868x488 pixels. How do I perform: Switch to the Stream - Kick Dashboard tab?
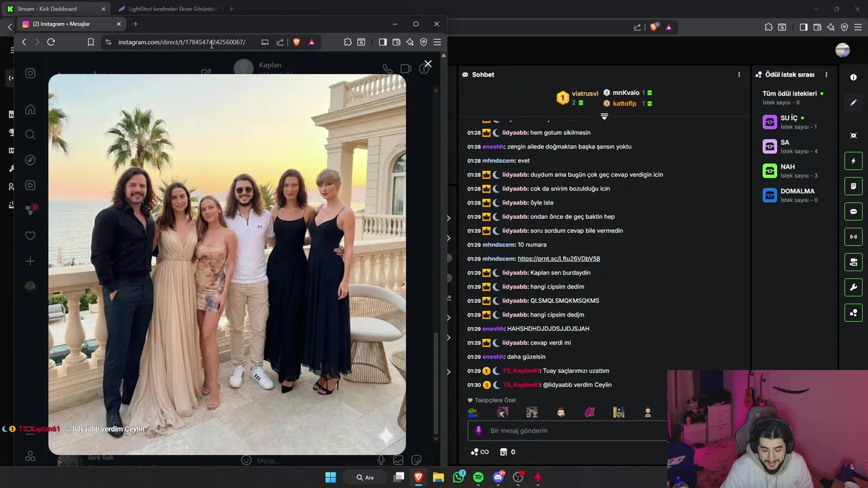(x=56, y=9)
